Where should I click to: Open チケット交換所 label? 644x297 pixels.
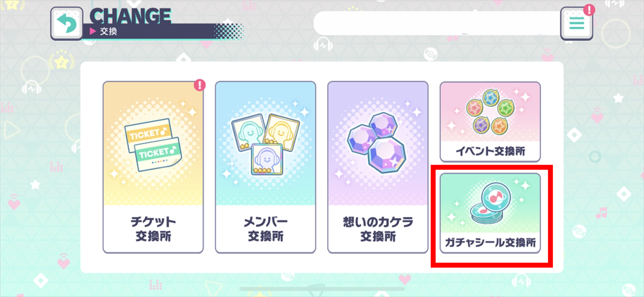pos(154,229)
